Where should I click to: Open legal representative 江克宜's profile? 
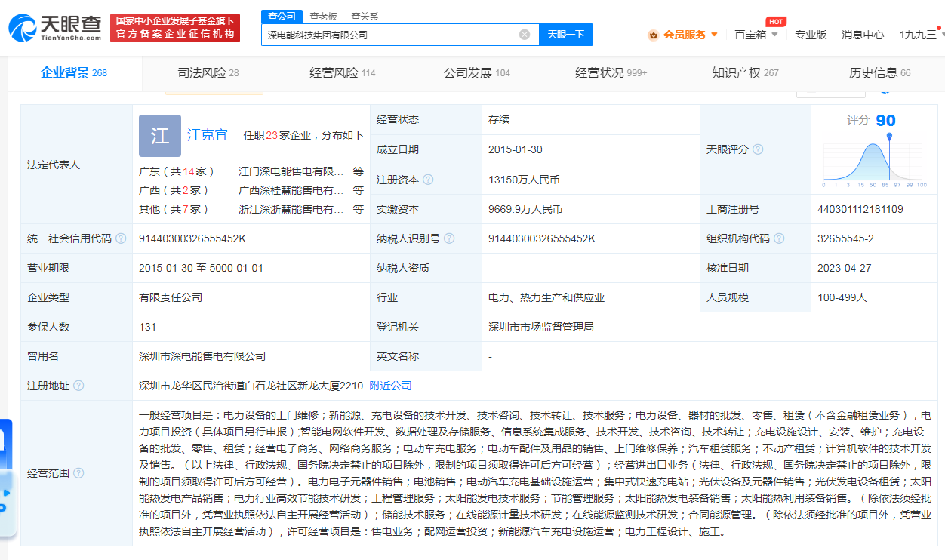click(x=208, y=135)
